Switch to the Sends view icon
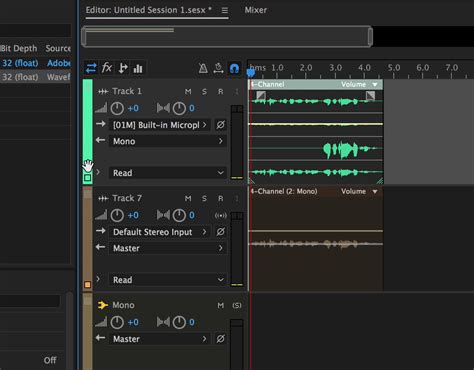This screenshot has width=474, height=370. click(x=123, y=68)
